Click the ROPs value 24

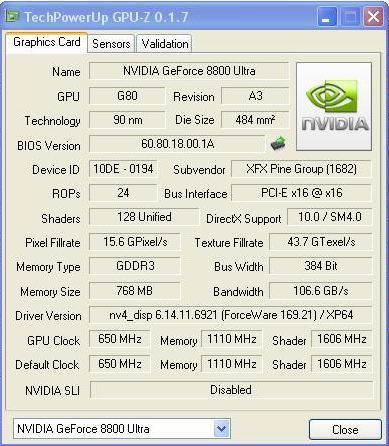pos(123,193)
